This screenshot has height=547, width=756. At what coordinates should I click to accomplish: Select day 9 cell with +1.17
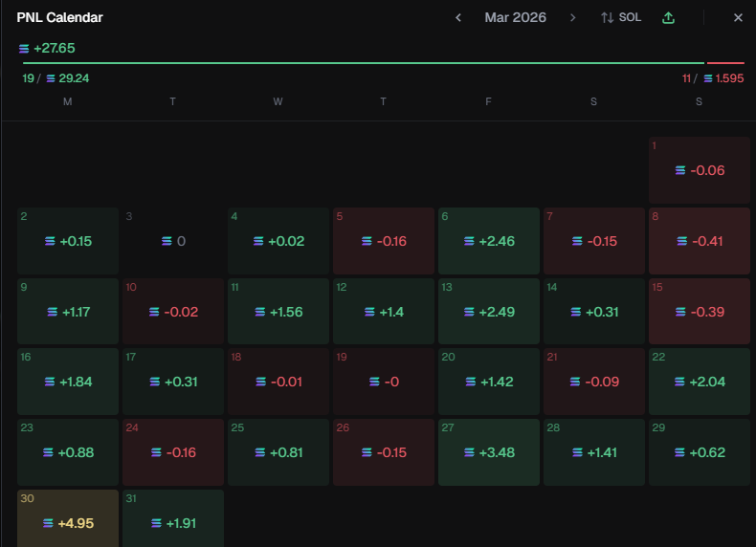(x=68, y=312)
